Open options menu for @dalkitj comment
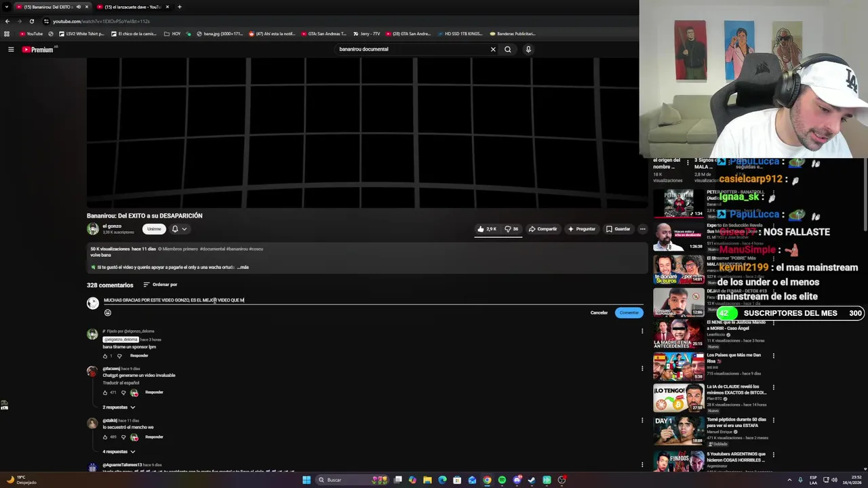The height and width of the screenshot is (488, 868). pos(642,420)
